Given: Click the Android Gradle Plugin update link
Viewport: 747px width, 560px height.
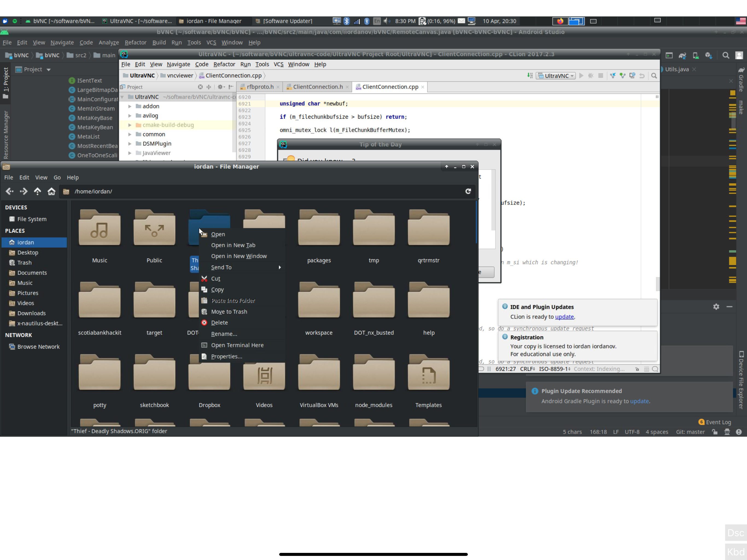Looking at the screenshot, I should 639,401.
